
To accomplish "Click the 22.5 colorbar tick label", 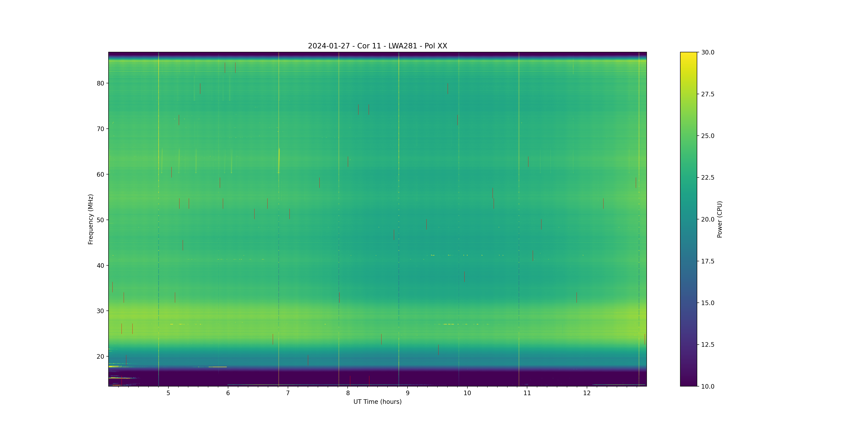I will pos(707,178).
